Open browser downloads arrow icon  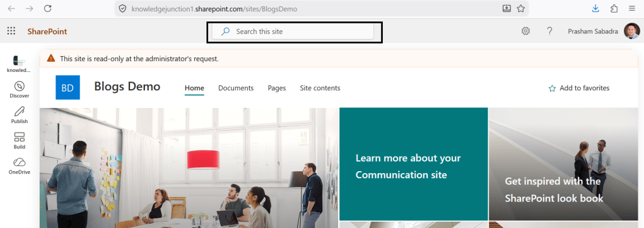[595, 9]
